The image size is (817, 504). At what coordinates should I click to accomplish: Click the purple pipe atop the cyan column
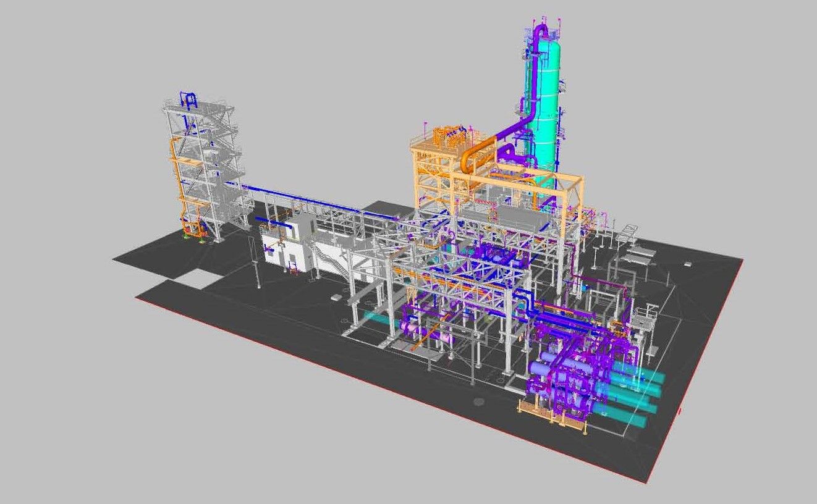(541, 31)
